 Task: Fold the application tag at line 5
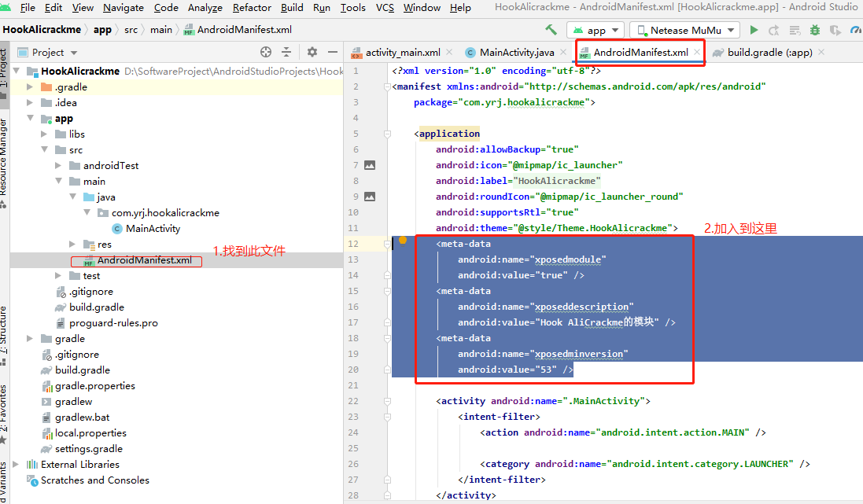coord(388,134)
